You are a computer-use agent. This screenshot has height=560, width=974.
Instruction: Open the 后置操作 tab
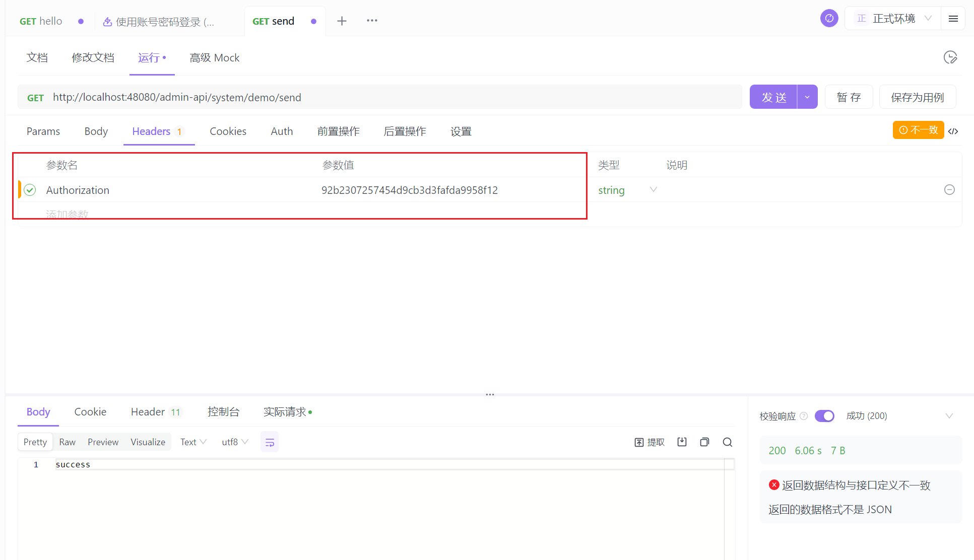coord(405,131)
